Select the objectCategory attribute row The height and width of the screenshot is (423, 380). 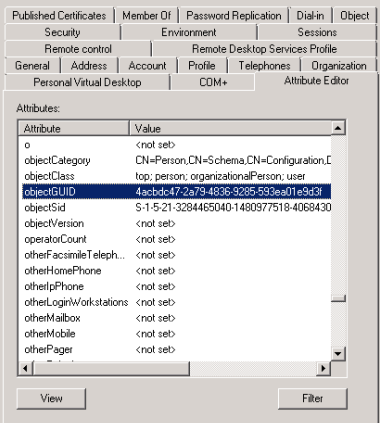click(177, 160)
